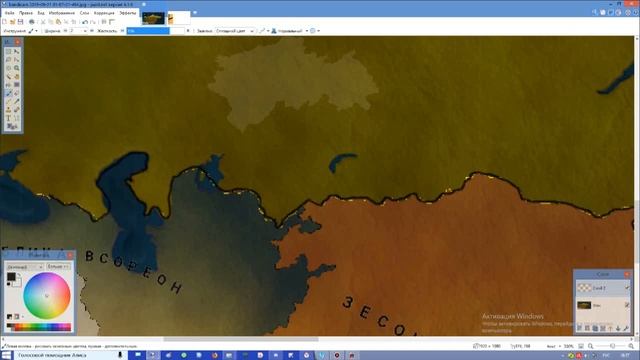Screen dimensions: 640x360
Task: Toggle visibility of the Фон background layer
Action: pos(627,305)
